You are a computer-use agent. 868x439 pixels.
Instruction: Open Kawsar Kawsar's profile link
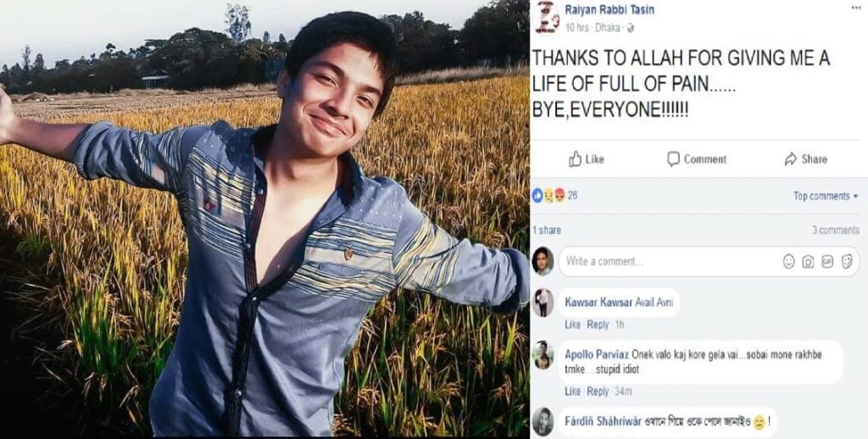(593, 303)
